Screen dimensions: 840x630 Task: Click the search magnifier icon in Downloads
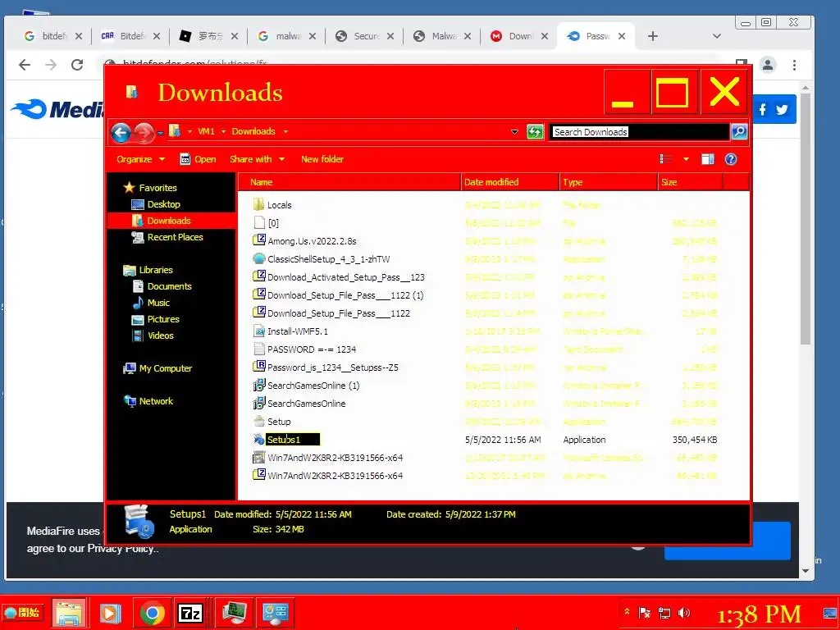(739, 132)
